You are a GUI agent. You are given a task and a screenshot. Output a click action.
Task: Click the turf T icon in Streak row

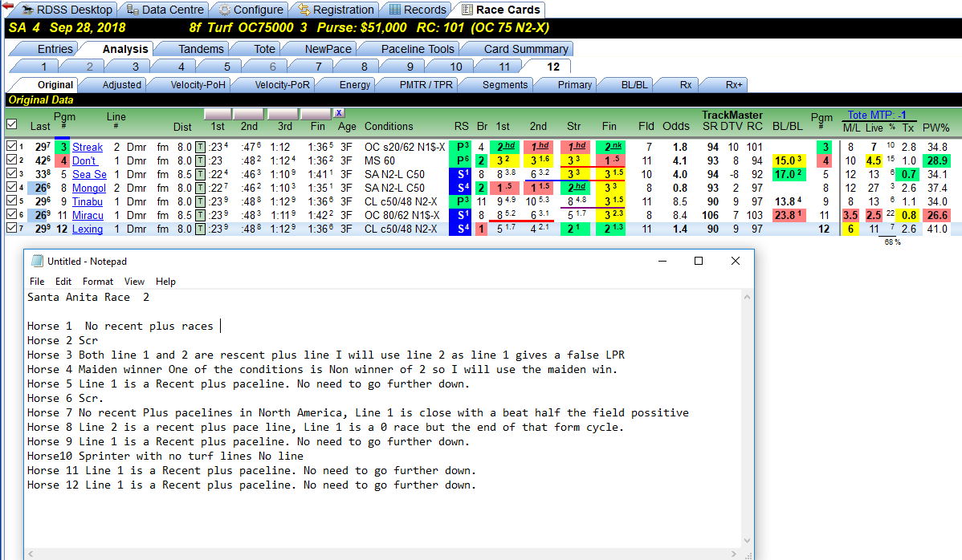[200, 147]
